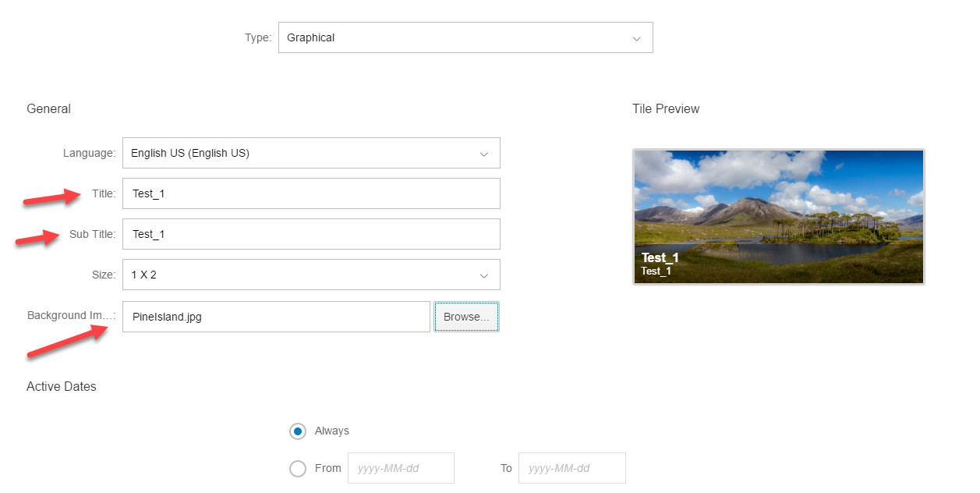Click the Language: field label
980x493 pixels.
89,153
